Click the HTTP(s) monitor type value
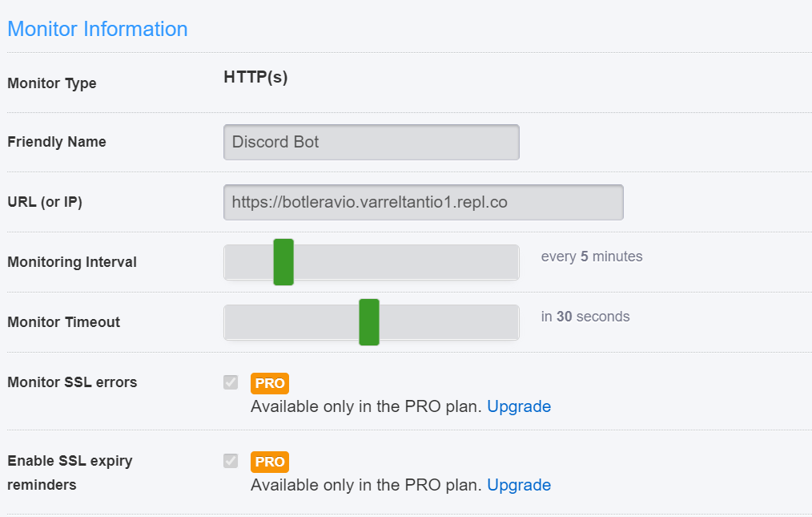Viewport: 812px width, 517px height. (255, 77)
